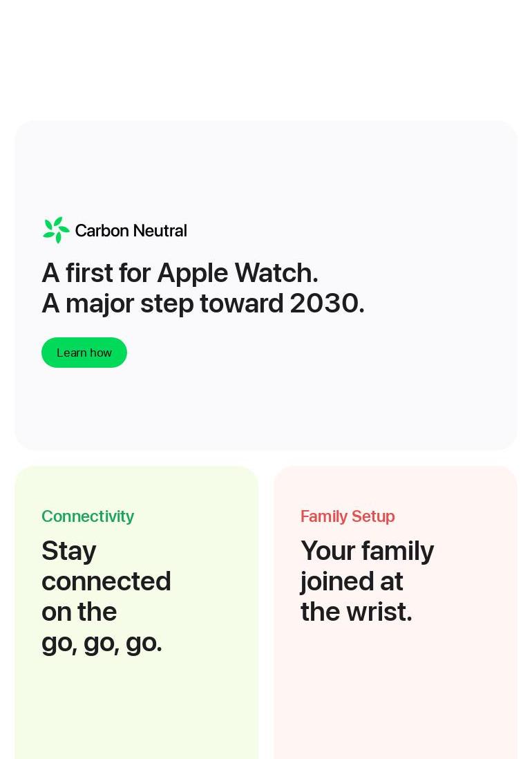Click the "go, go, go." headline line
Image resolution: width=532 pixels, height=759 pixels.
(x=102, y=644)
